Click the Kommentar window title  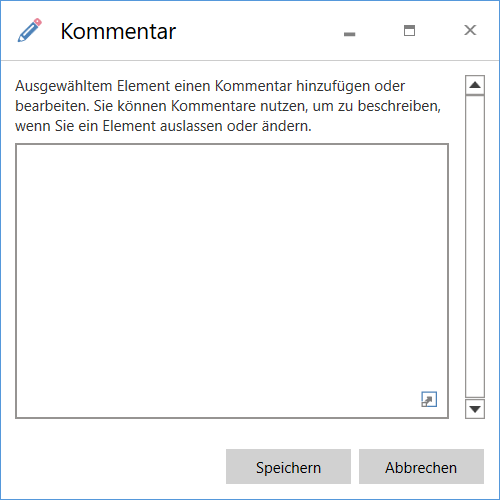pos(118,31)
